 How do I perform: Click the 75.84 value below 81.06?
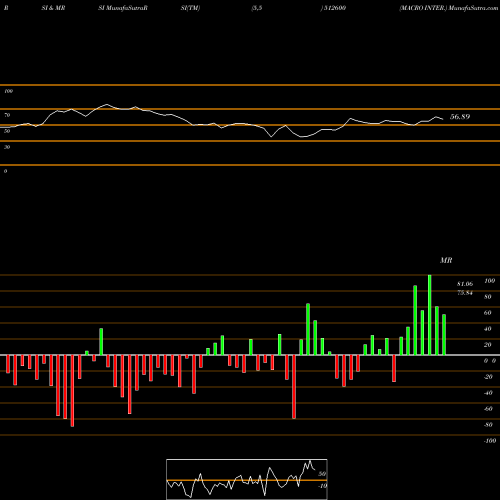pos(465,293)
